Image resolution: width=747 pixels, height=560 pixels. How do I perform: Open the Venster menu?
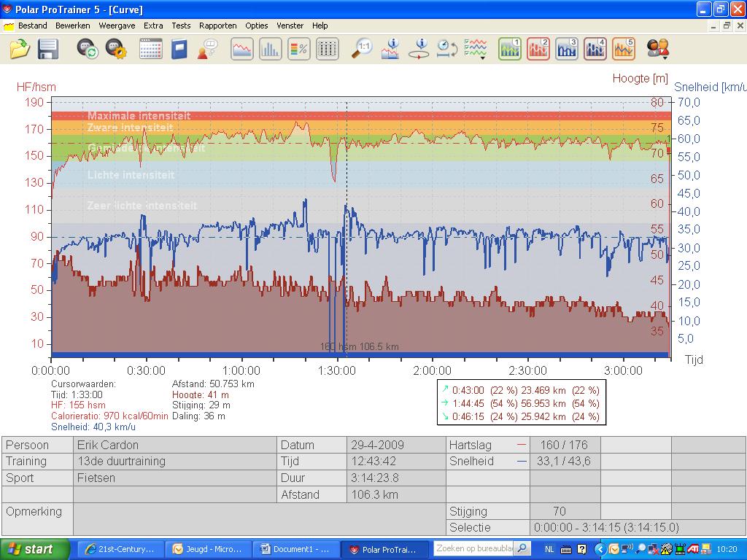pyautogui.click(x=290, y=26)
